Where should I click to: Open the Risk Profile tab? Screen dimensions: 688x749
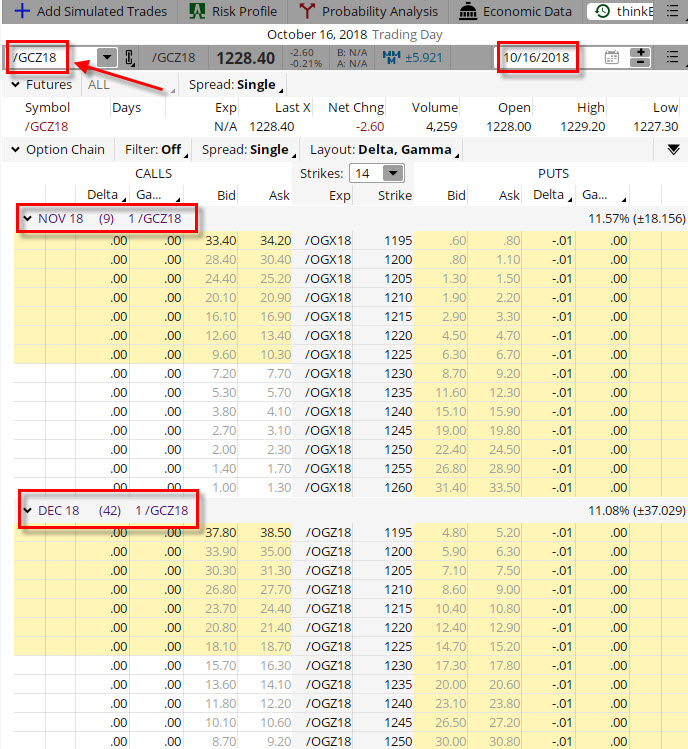tap(234, 12)
